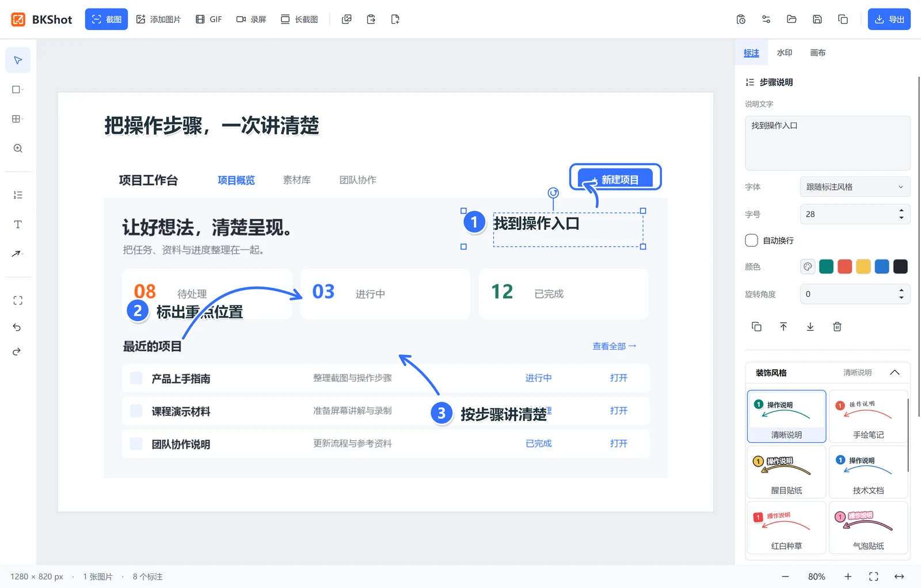
Task: Select the 技术文档 style thumbnail
Action: point(868,472)
